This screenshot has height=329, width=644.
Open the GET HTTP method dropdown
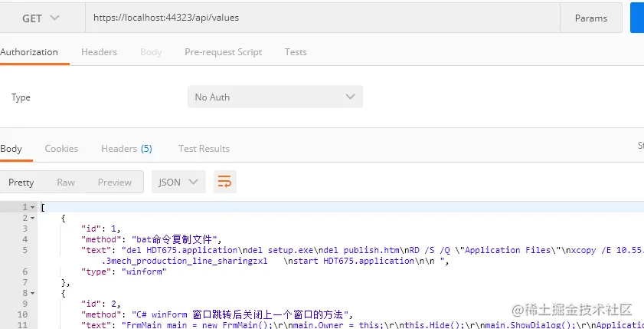(x=41, y=18)
